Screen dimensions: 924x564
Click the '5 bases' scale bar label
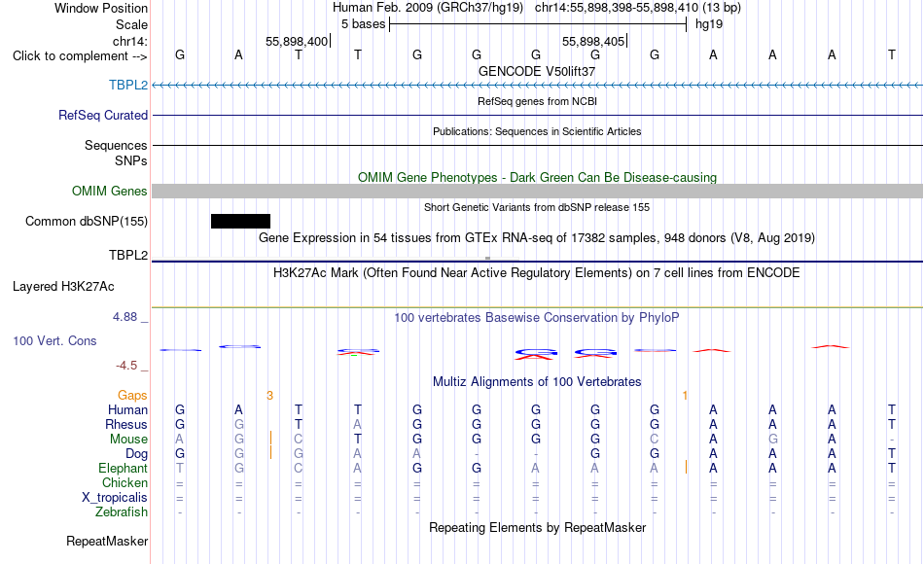click(363, 24)
